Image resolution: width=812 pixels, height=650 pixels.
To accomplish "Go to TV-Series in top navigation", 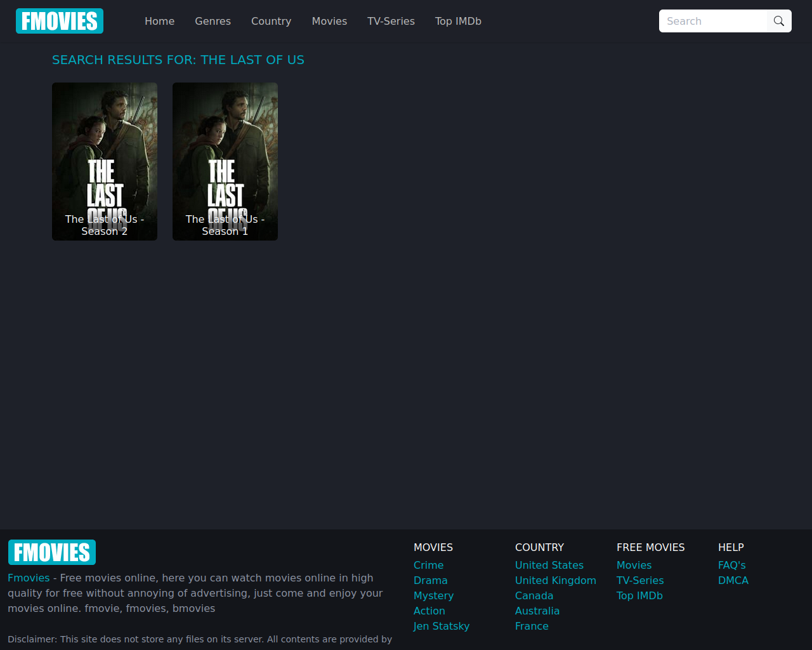I will click(391, 21).
